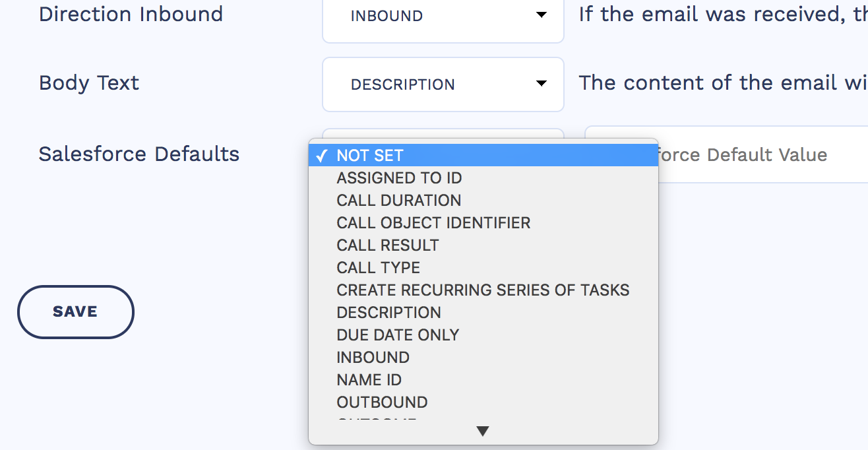Focus the Salesforce Default Value input field
Screen dimensions: 868x450
click(759, 155)
